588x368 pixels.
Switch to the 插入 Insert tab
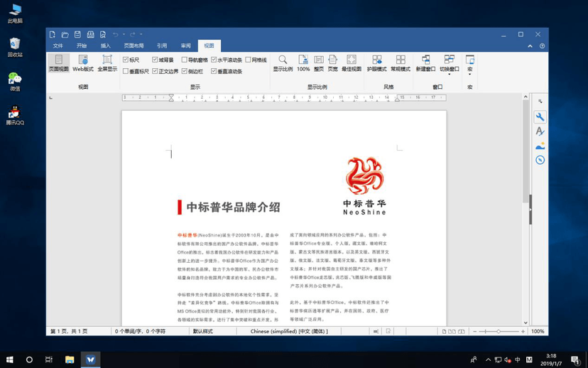click(x=105, y=45)
